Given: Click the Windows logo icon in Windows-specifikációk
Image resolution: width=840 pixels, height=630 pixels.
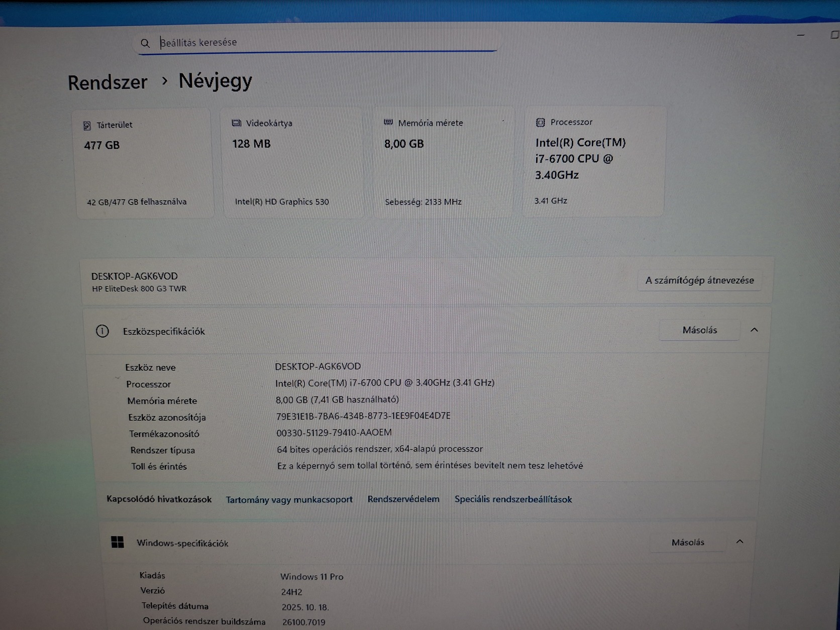Looking at the screenshot, I should pyautogui.click(x=118, y=542).
